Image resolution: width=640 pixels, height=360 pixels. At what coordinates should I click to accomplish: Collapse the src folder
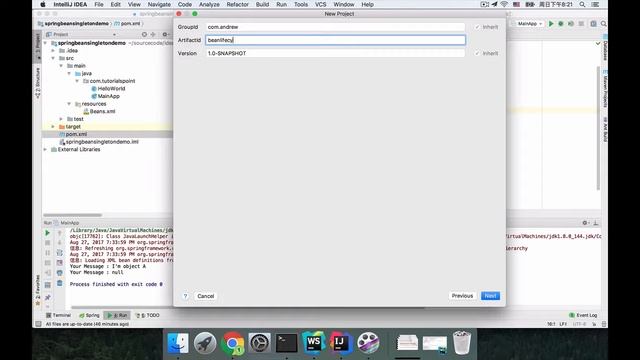[x=53, y=58]
